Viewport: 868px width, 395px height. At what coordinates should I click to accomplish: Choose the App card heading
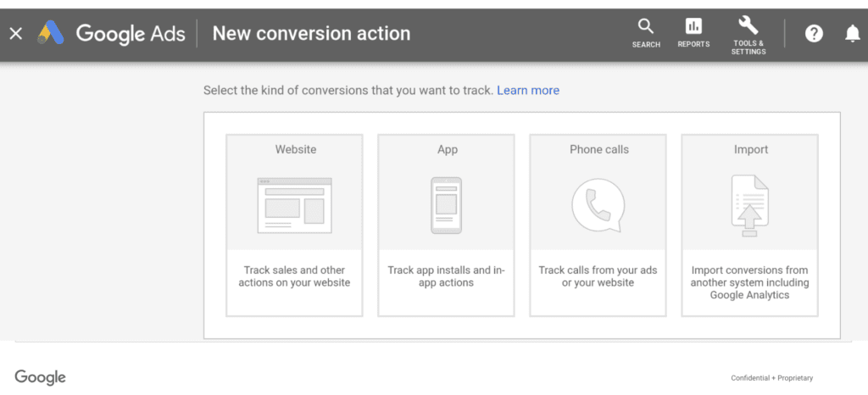tap(447, 149)
